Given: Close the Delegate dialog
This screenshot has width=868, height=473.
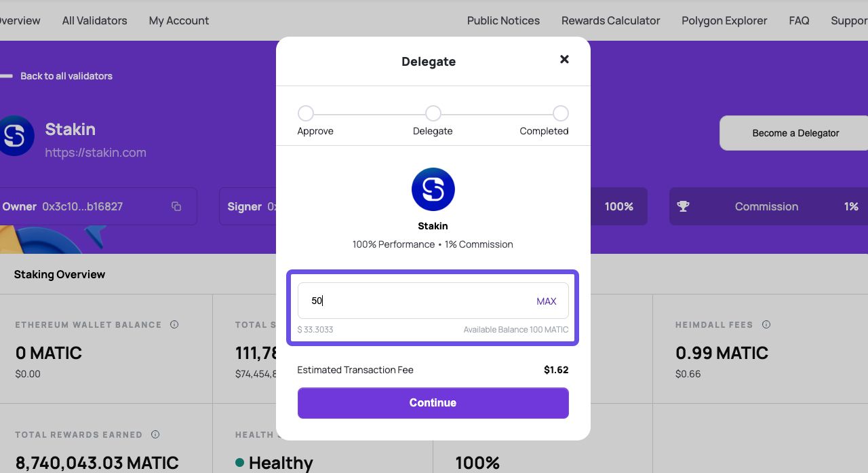Looking at the screenshot, I should [564, 60].
